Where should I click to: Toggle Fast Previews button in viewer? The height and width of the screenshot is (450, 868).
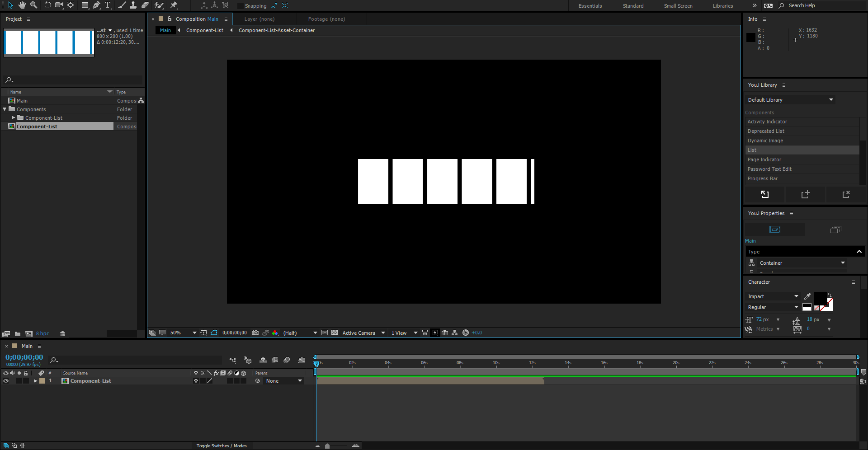[435, 333]
